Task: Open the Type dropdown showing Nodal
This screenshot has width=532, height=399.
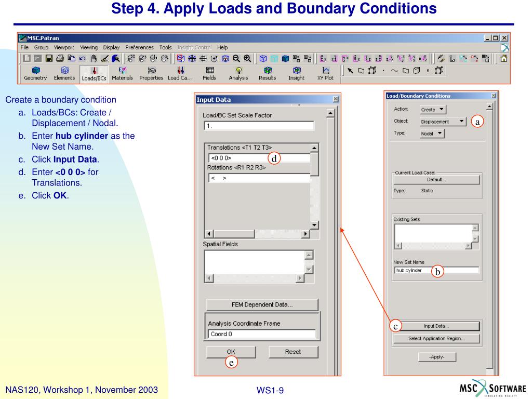Action: click(432, 134)
